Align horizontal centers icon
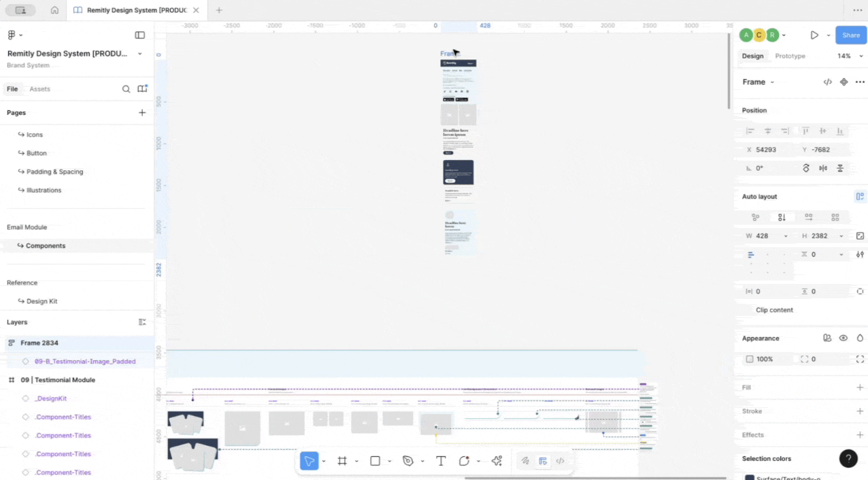The image size is (868, 480). coord(768,131)
